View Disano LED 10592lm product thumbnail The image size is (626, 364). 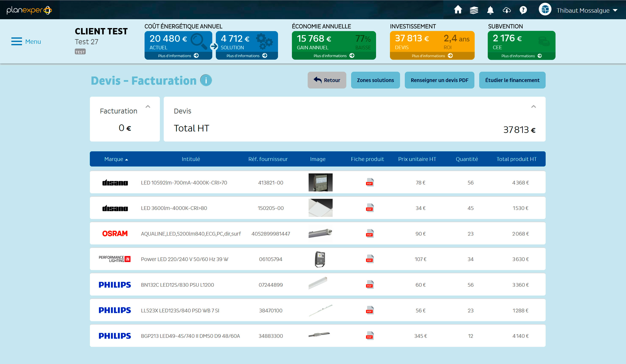tap(320, 182)
